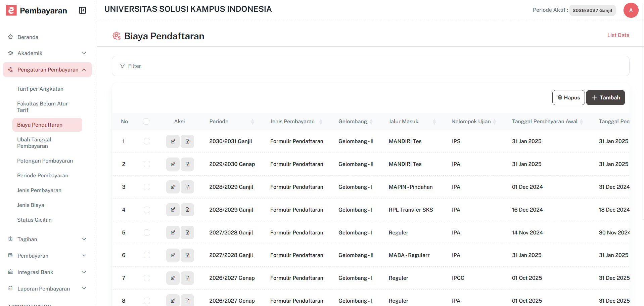This screenshot has height=306, width=644.
Task: Sort by Jalur Masuk column arrows
Action: click(x=434, y=122)
